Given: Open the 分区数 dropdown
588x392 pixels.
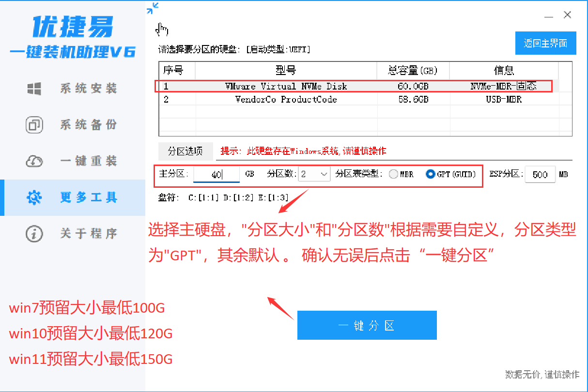Looking at the screenshot, I should tap(314, 174).
